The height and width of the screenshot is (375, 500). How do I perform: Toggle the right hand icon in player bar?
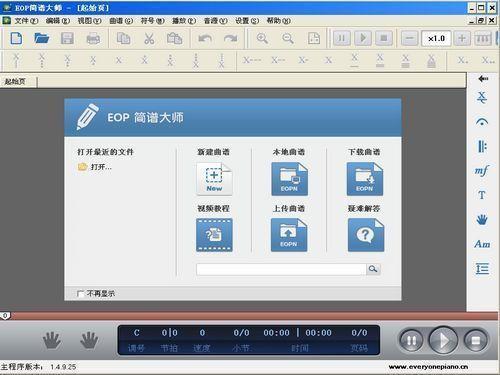pyautogui.click(x=89, y=340)
